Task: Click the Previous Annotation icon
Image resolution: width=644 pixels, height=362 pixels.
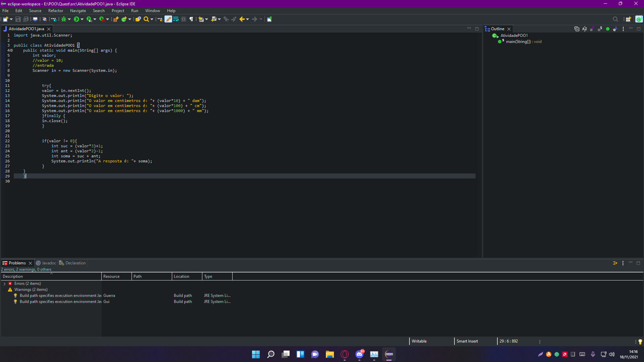Action: (214, 19)
